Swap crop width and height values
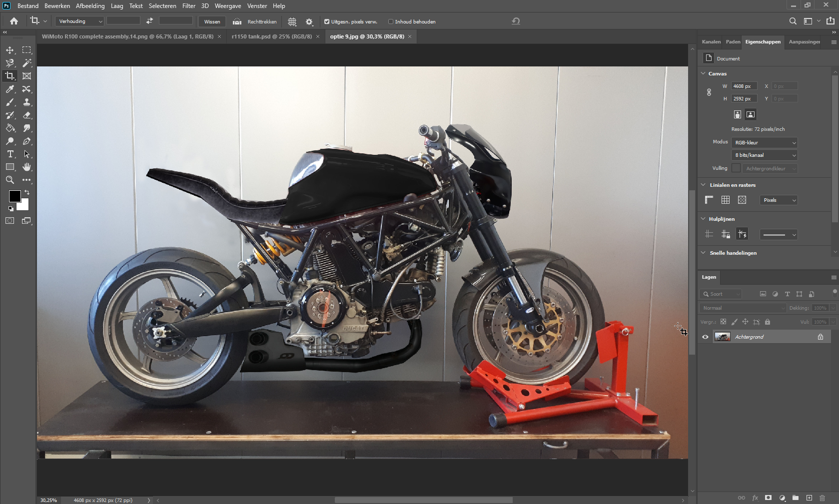Viewport: 839px width, 504px height. coord(149,21)
